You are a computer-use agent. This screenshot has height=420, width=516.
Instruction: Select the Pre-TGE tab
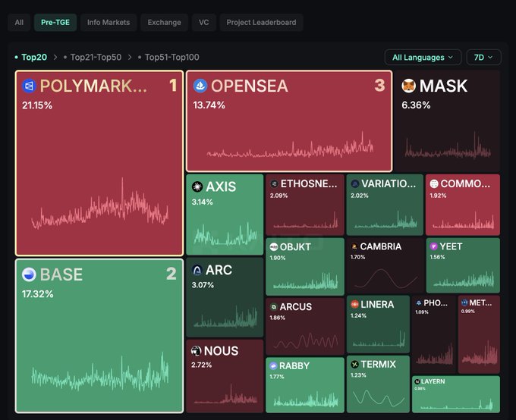pyautogui.click(x=55, y=23)
